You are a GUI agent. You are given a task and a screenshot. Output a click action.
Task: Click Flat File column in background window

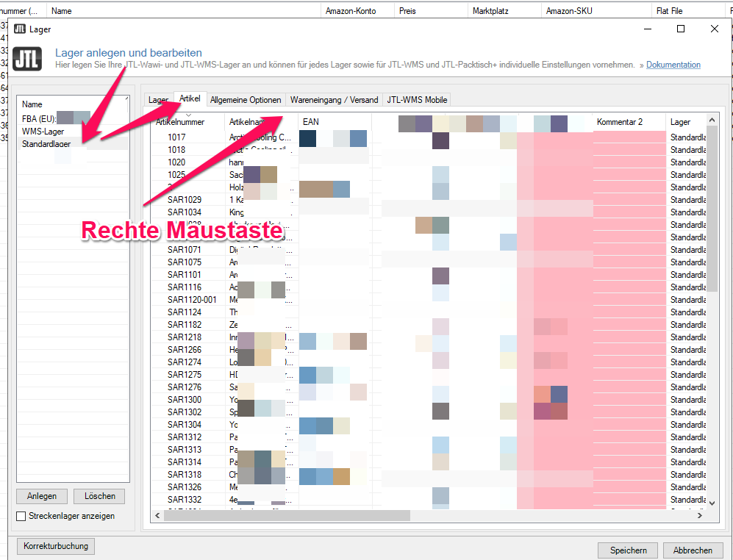(x=687, y=11)
